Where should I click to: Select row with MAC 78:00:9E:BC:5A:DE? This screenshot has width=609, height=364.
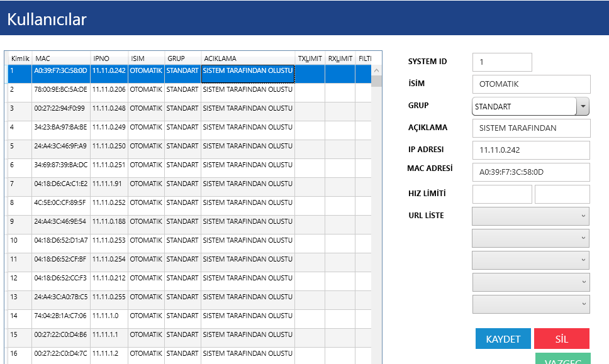click(61, 90)
